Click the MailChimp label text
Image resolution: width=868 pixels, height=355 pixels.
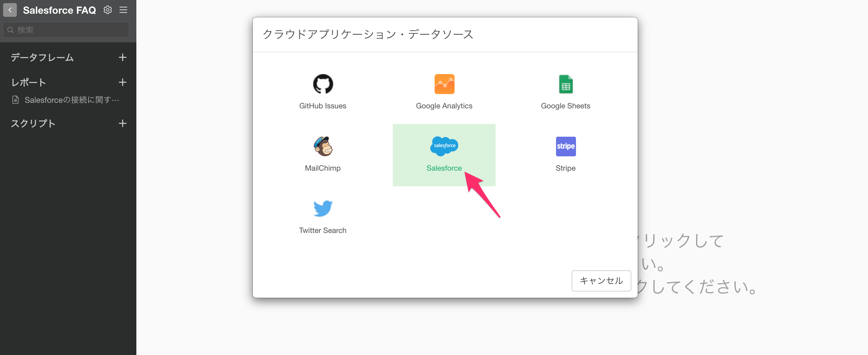(323, 168)
